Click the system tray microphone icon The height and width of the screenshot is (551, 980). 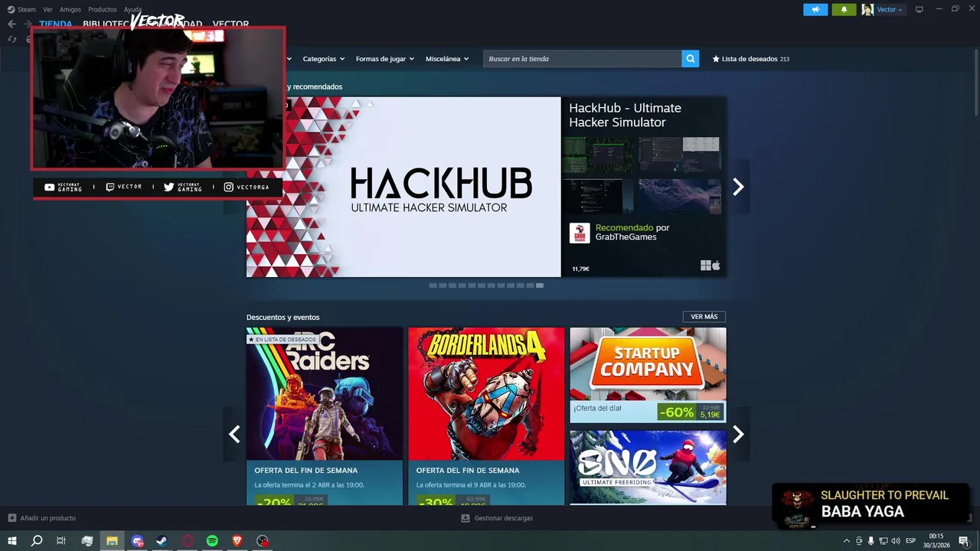point(871,541)
